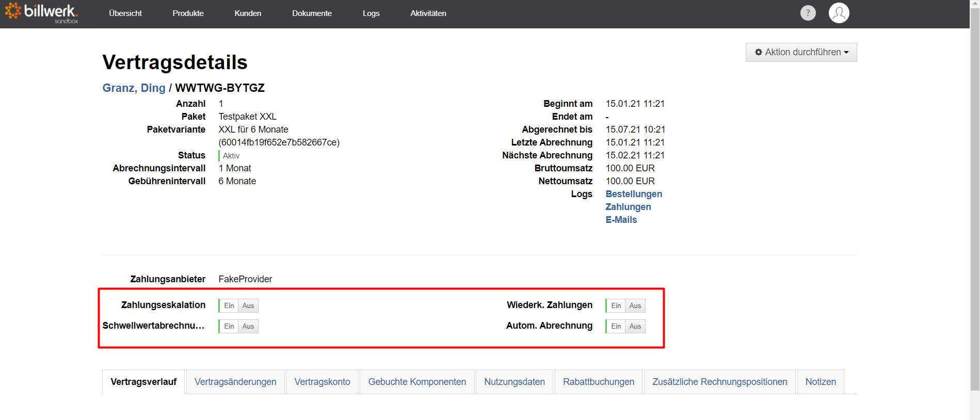This screenshot has width=980, height=420.
Task: Click the Abgerechnet bis date 15.07.21 10:21
Action: click(635, 130)
